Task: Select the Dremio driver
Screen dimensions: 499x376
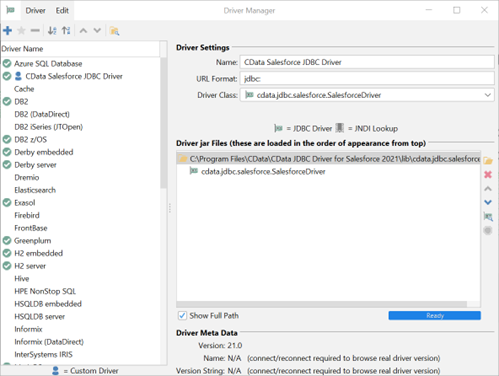Action: 27,177
